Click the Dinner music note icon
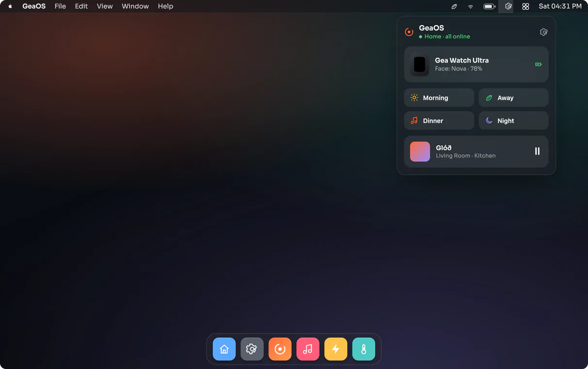588x369 pixels. tap(414, 120)
